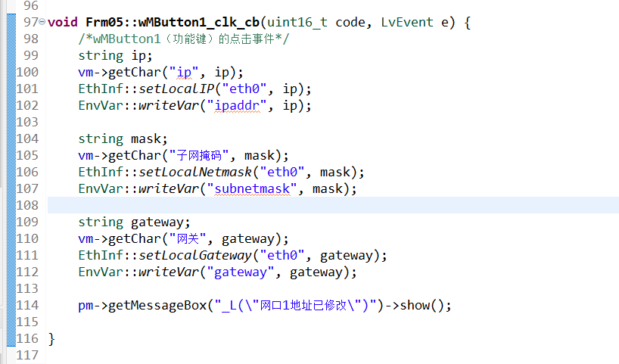Click vm pointer on line 110

(x=86, y=239)
